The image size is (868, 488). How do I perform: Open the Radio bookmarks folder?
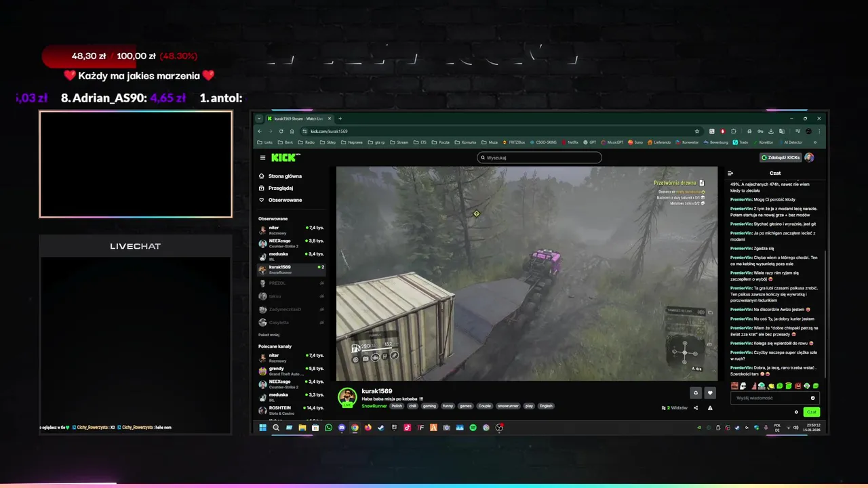click(x=306, y=142)
